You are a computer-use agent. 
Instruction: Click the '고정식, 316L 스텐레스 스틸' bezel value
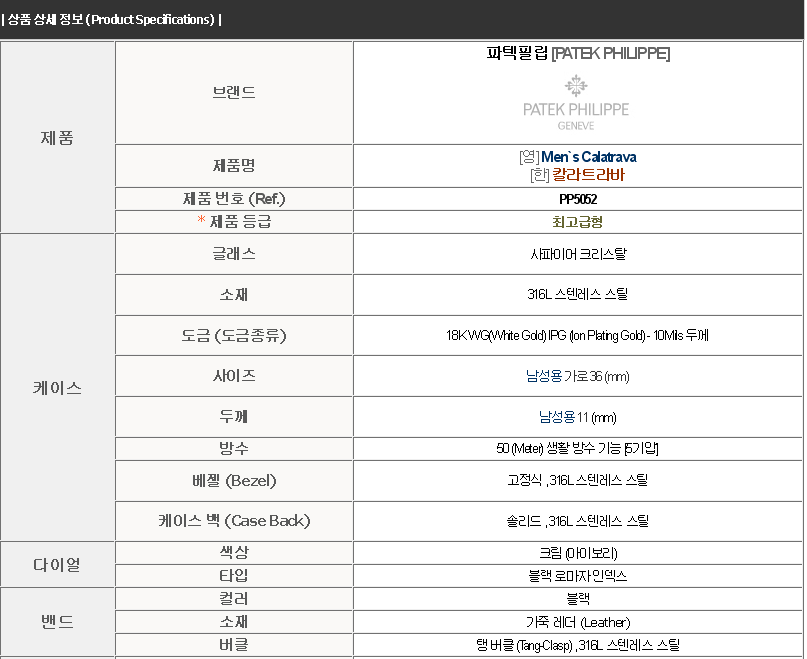(x=577, y=480)
